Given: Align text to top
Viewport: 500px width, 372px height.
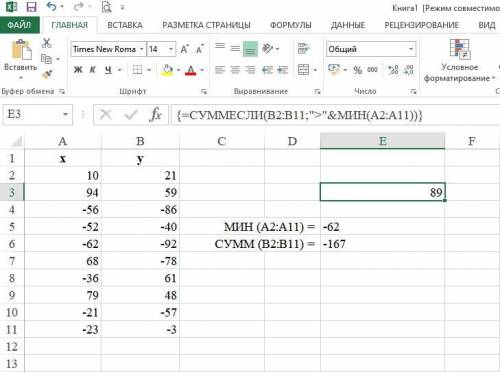Looking at the screenshot, I should (220, 46).
